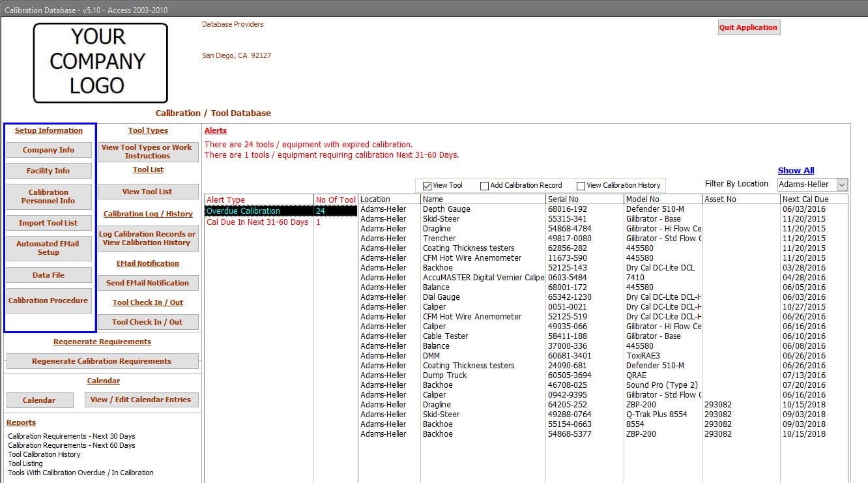Click the Name column header
The image size is (868, 483).
click(x=483, y=199)
